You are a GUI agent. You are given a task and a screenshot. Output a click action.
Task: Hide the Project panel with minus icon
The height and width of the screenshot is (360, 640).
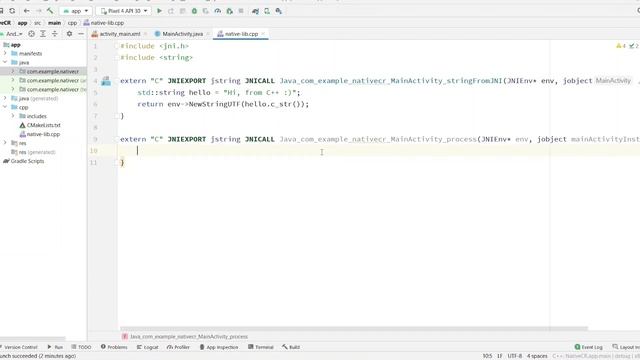(81, 34)
